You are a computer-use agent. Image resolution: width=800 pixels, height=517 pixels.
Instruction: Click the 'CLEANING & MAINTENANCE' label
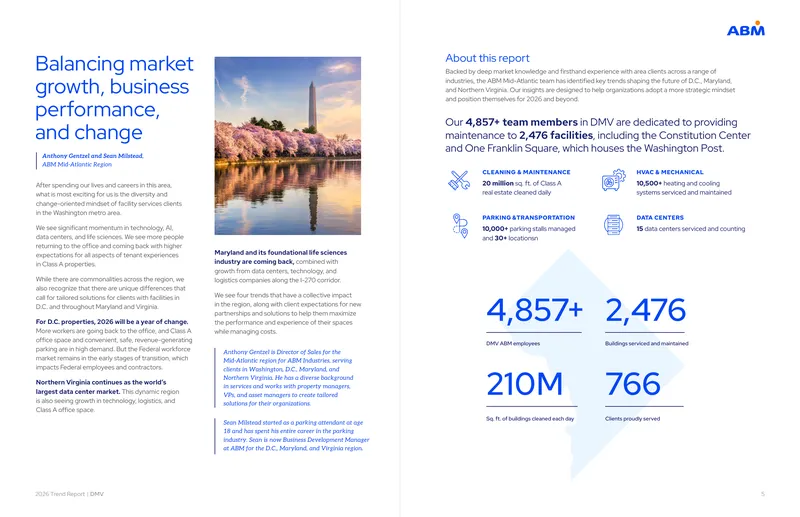click(526, 173)
